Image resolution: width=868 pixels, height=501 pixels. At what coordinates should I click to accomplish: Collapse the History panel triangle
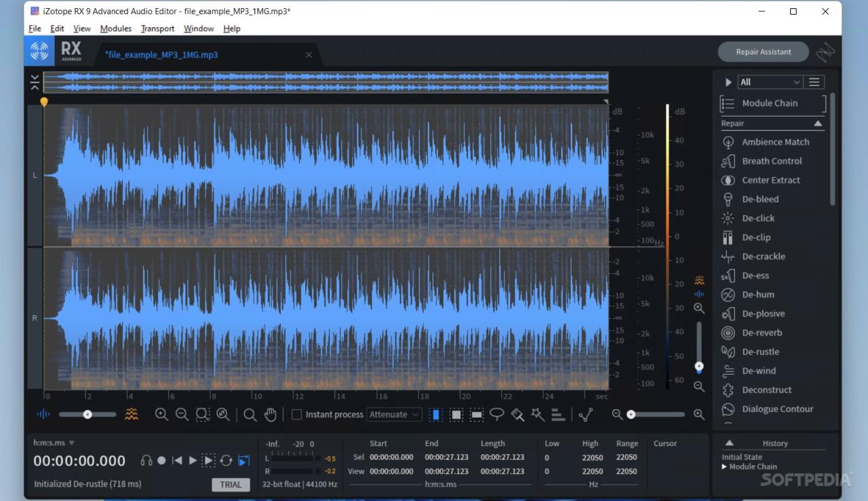coord(729,443)
